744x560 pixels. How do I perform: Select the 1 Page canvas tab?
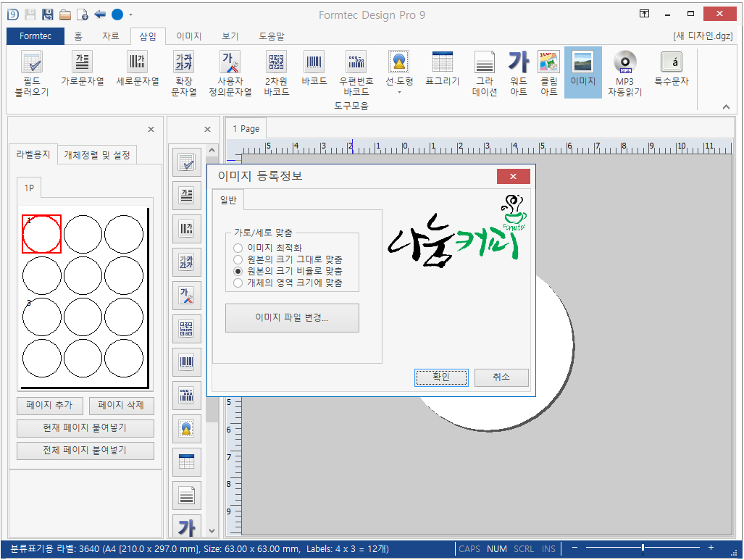point(246,129)
